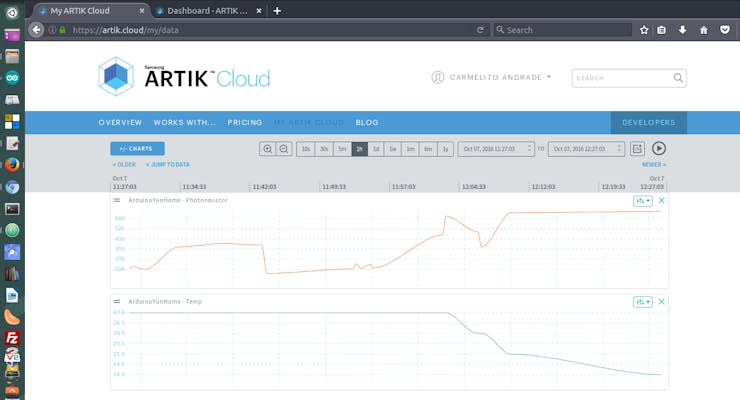Screen dimensions: 740x400
Task: Select the 1d time range
Action: pyautogui.click(x=376, y=149)
